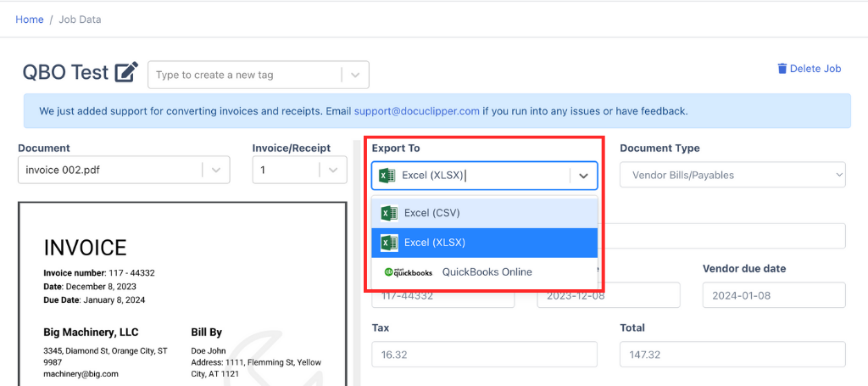Open the Document Type dropdown

coord(732,175)
